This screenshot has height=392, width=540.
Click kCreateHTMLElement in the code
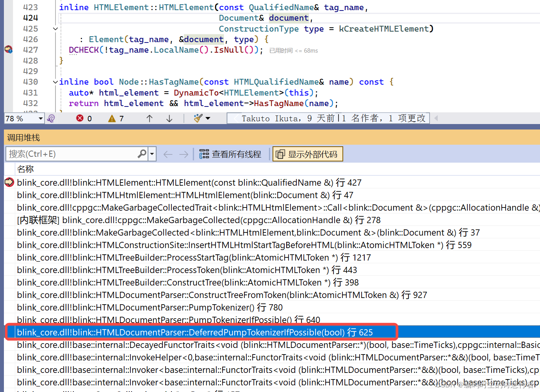(383, 29)
